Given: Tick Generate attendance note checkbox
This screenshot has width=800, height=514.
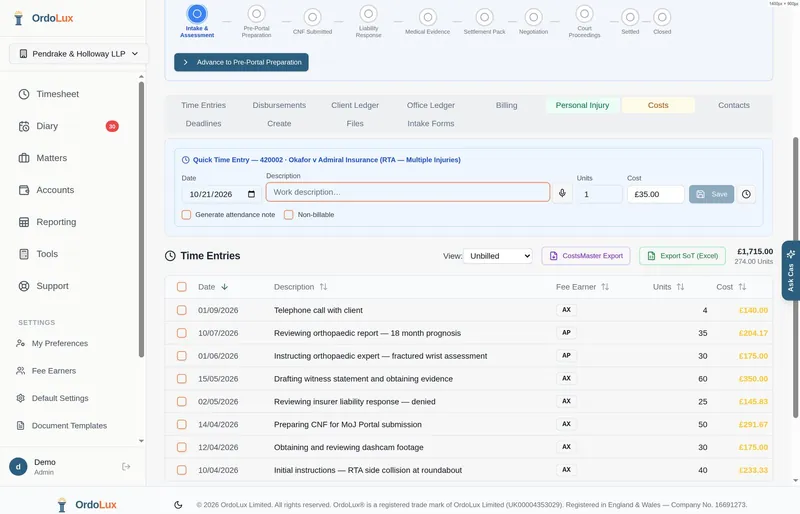Looking at the screenshot, I should pyautogui.click(x=186, y=214).
